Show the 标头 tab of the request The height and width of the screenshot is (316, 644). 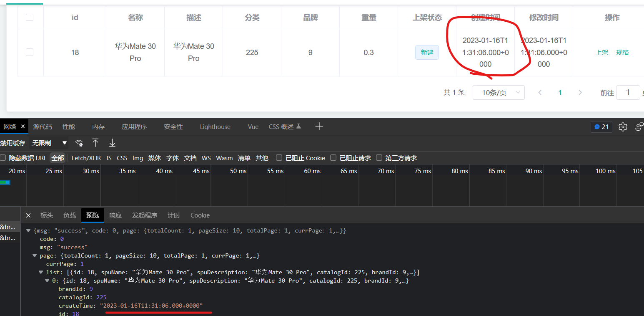[x=47, y=215]
